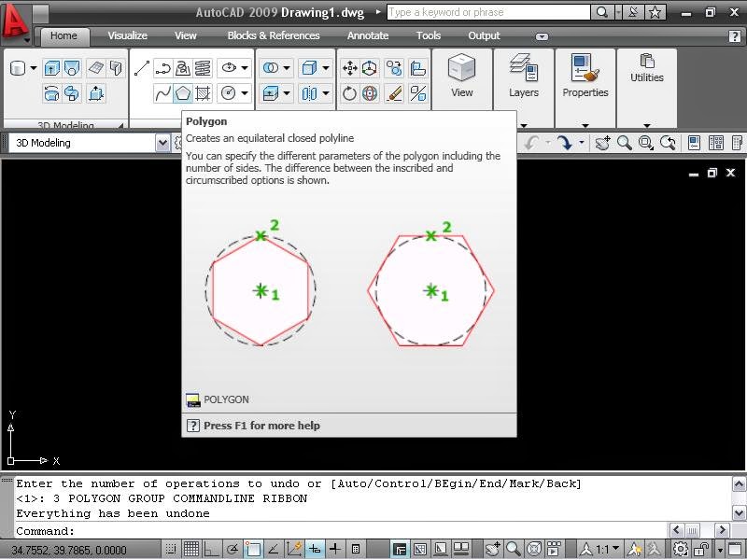
Task: Select the Spline tool
Action: click(162, 93)
